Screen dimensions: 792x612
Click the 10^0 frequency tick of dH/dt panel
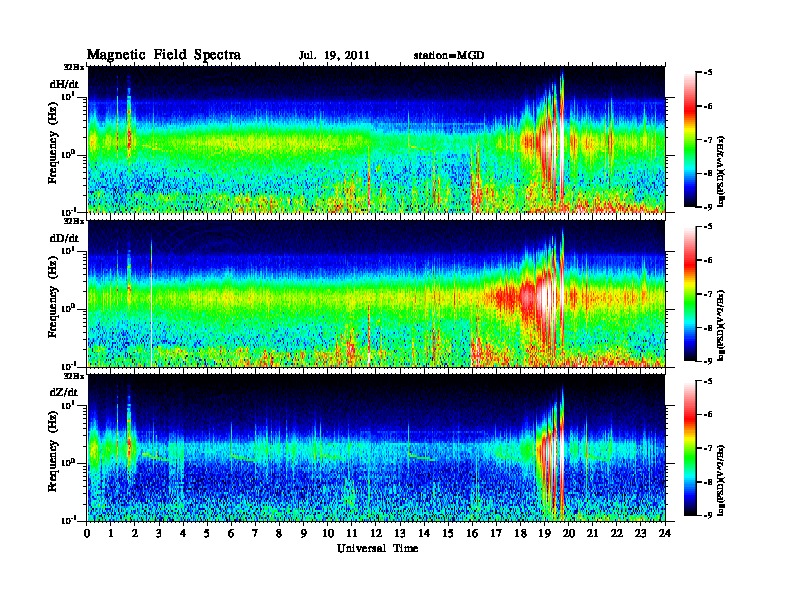click(x=69, y=155)
